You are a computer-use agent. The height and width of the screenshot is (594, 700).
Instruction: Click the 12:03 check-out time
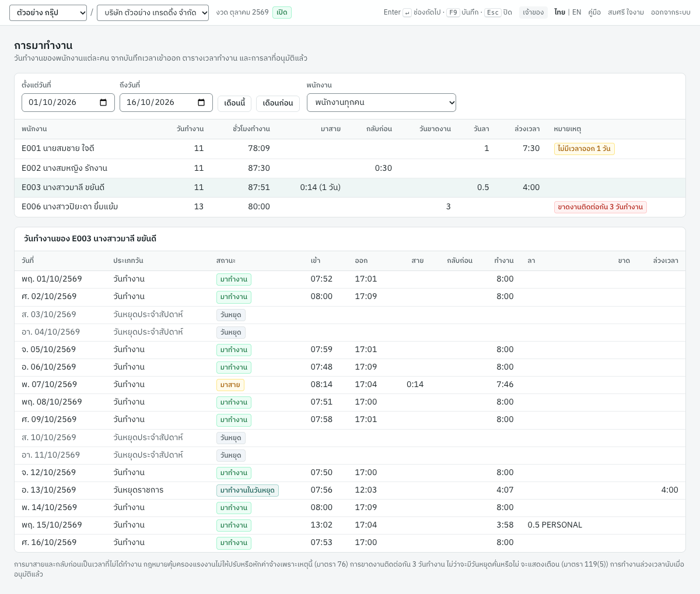coord(366,490)
